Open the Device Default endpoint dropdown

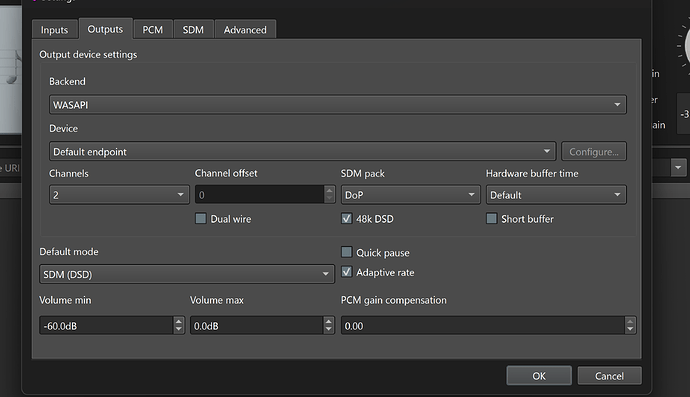coord(302,151)
